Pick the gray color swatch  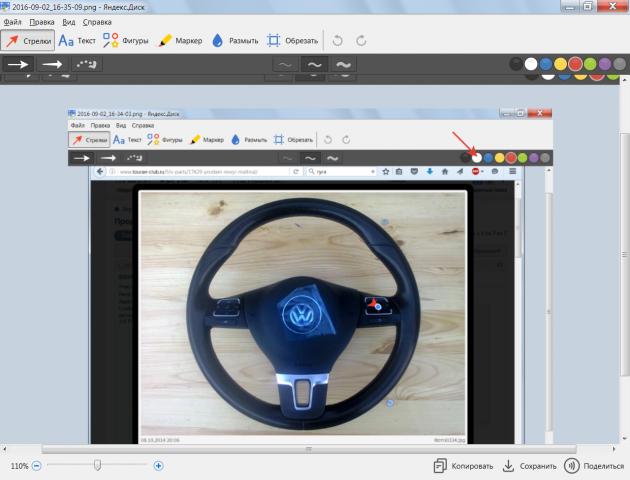click(x=620, y=64)
